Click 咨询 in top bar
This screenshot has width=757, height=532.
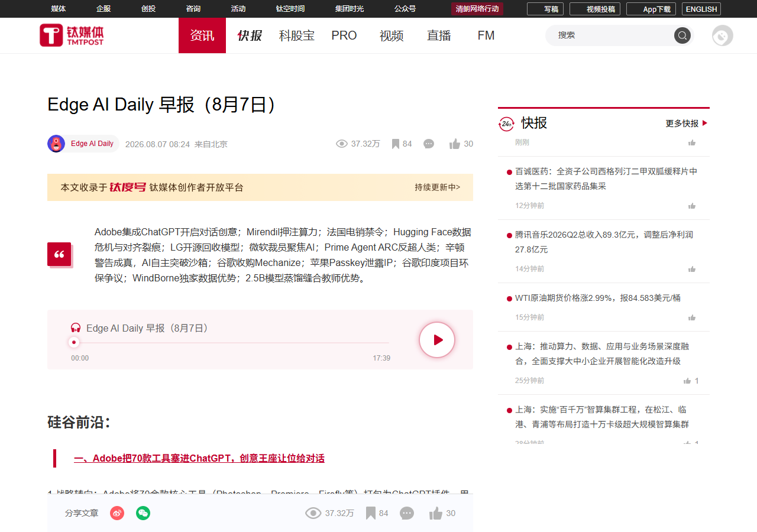click(x=193, y=9)
